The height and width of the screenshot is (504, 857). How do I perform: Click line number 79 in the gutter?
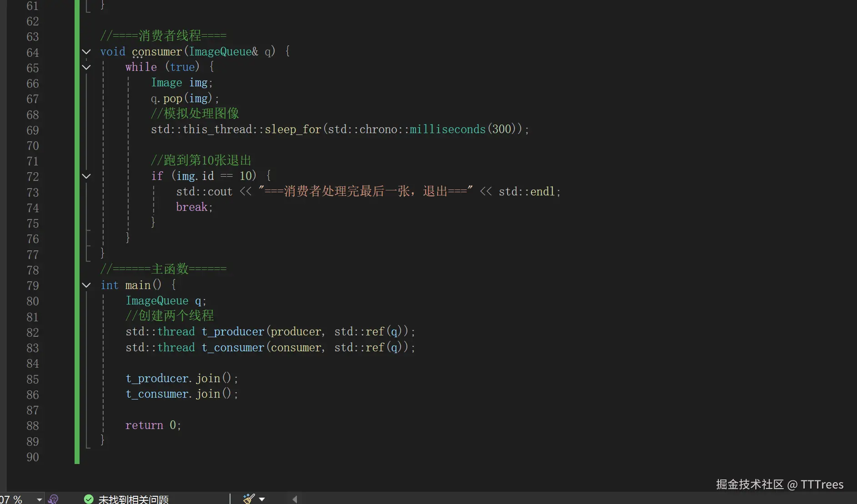[33, 285]
